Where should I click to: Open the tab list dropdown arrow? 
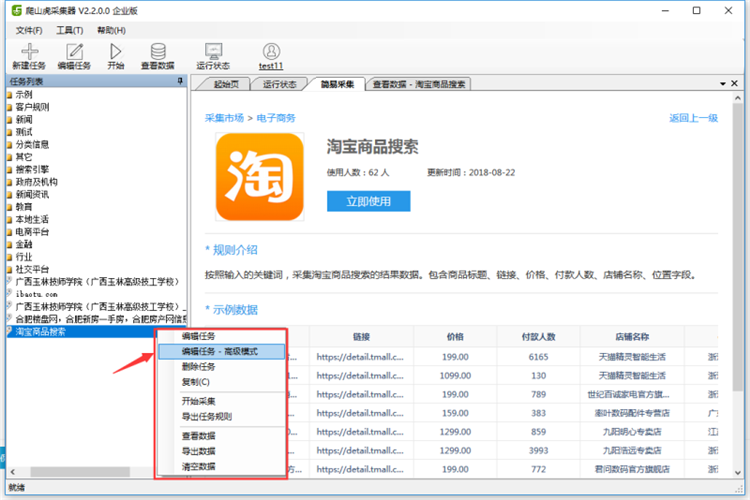coord(723,84)
